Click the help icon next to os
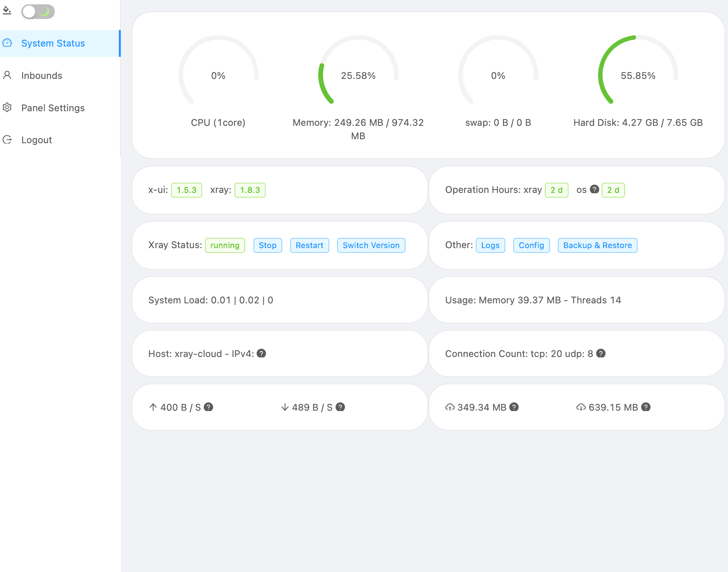This screenshot has width=728, height=572. point(595,189)
